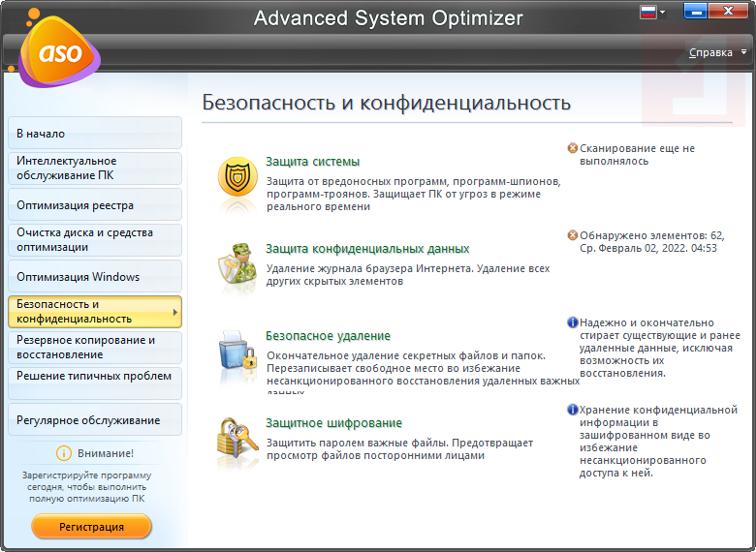Expand the Справка dropdown arrow
756x552 pixels.
point(743,52)
